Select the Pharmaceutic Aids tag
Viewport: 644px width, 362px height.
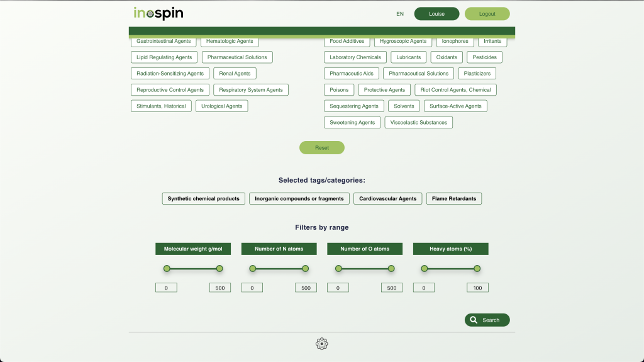(352, 73)
